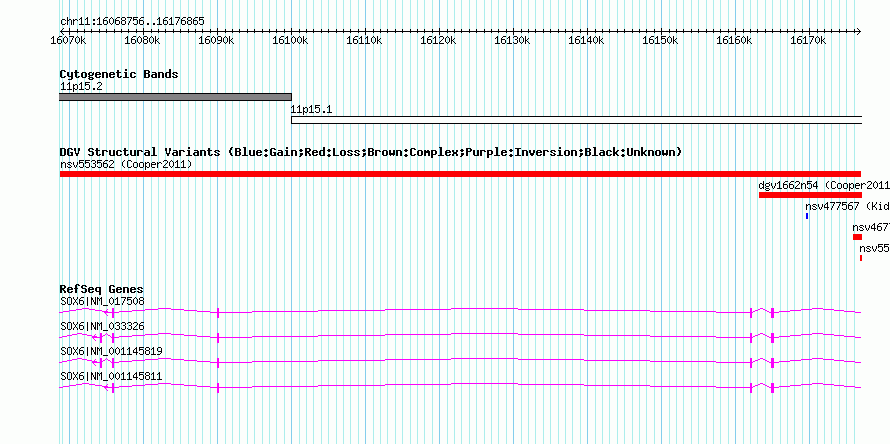Click the nsv553562 (Cooper2011) label
This screenshot has height=444, width=890.
(x=126, y=164)
